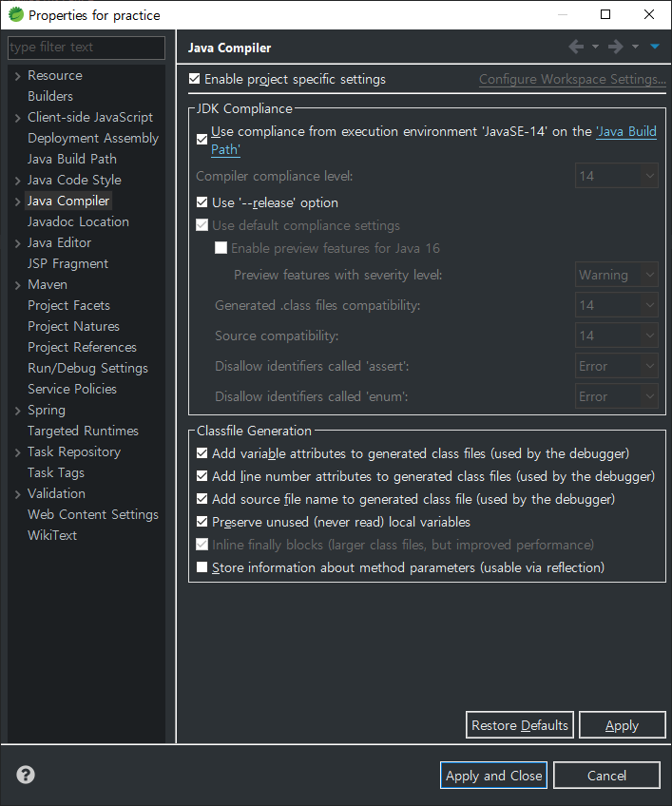
Task: Select WikiText page
Action: (x=52, y=535)
